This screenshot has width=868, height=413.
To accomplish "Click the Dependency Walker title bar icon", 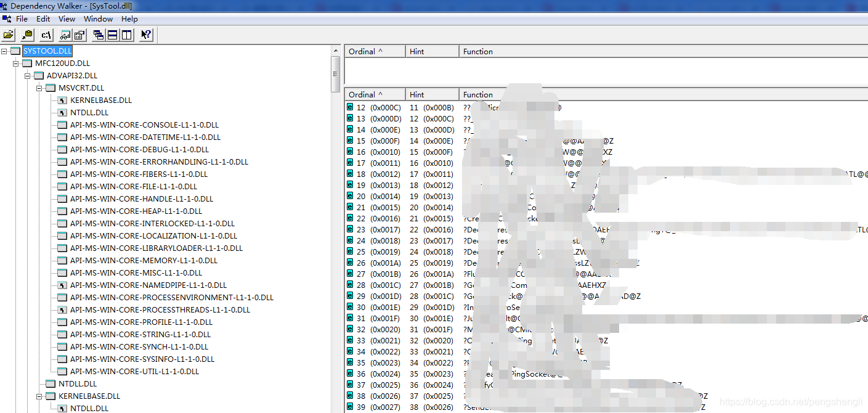I will [x=5, y=6].
